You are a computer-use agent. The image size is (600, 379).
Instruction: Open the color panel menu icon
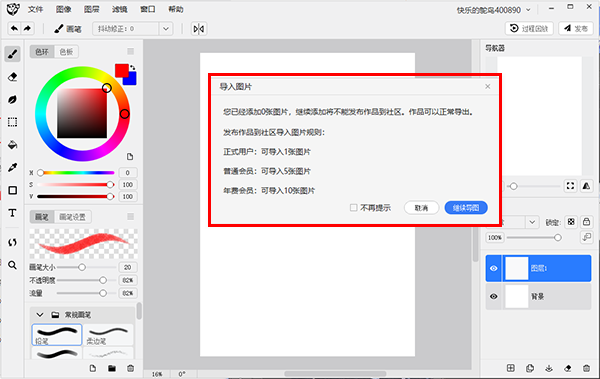point(130,51)
